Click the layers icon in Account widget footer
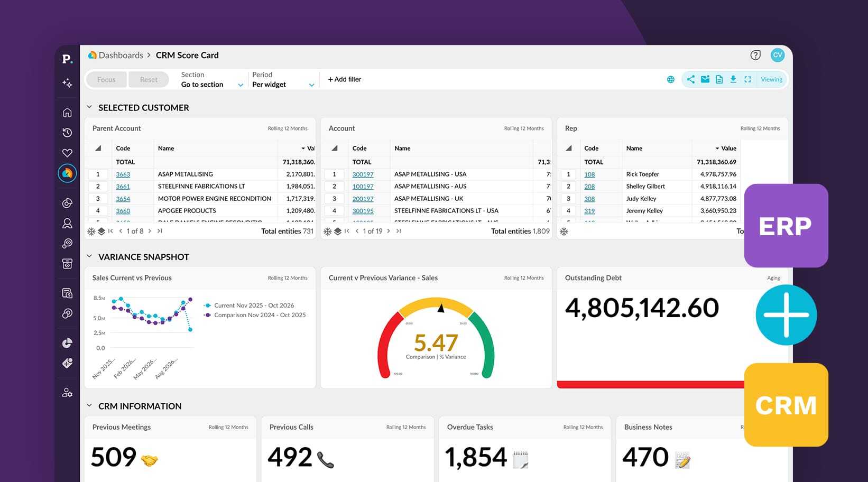The width and height of the screenshot is (868, 482). coord(338,231)
